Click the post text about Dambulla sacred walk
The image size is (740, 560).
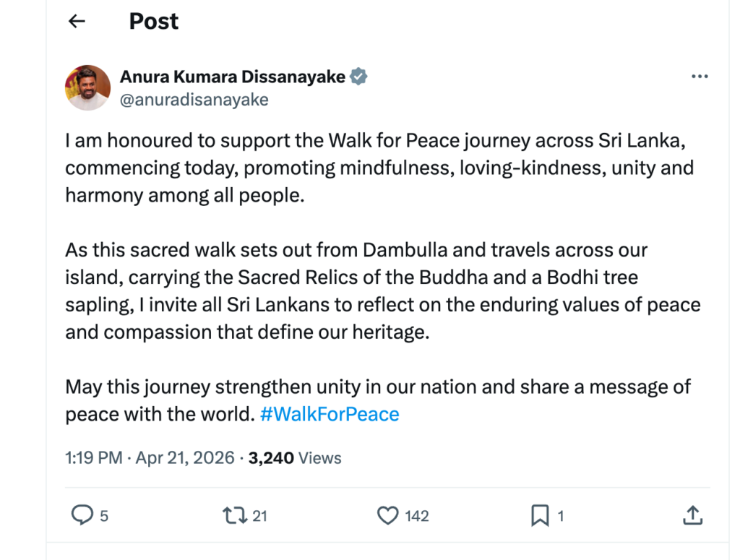(x=383, y=291)
